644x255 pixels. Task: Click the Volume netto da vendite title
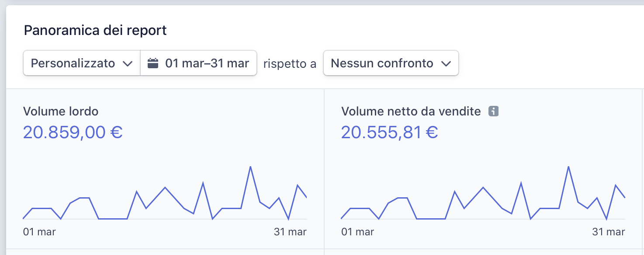(411, 112)
